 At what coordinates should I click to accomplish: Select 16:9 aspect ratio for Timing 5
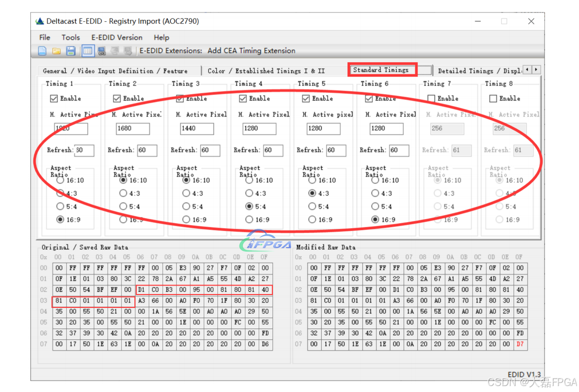tap(312, 219)
